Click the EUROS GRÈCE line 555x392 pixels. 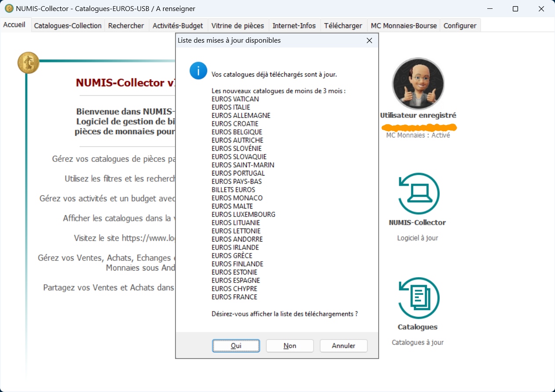point(232,256)
